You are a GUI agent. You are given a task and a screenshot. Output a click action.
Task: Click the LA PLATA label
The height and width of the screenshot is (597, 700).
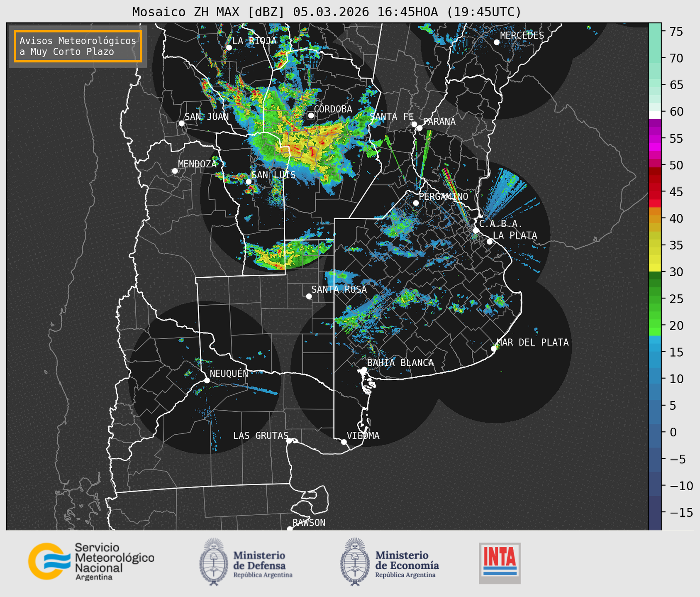(515, 235)
